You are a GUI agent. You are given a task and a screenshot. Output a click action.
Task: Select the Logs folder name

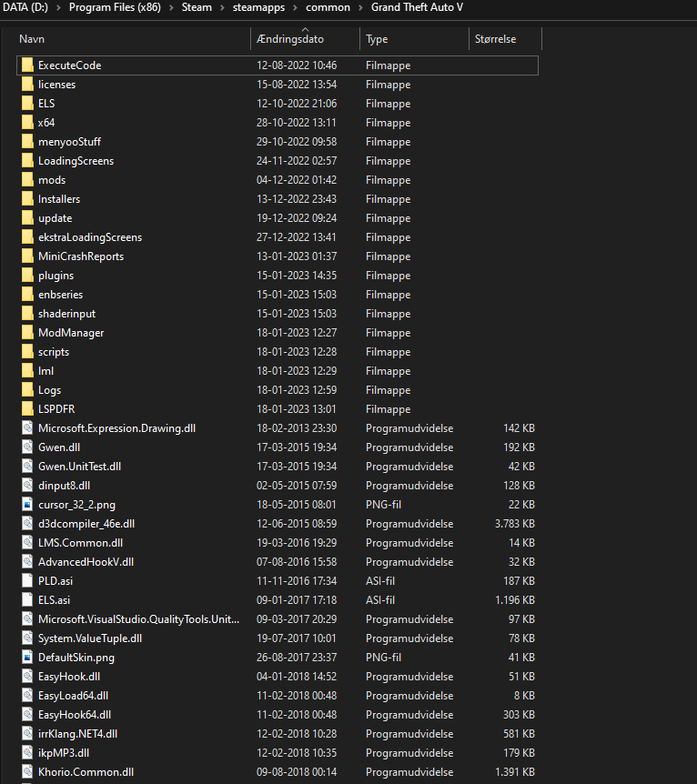pyautogui.click(x=49, y=390)
